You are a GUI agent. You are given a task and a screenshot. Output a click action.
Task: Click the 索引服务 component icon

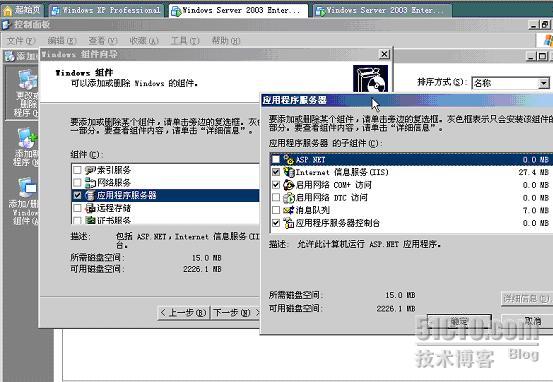pyautogui.click(x=90, y=170)
